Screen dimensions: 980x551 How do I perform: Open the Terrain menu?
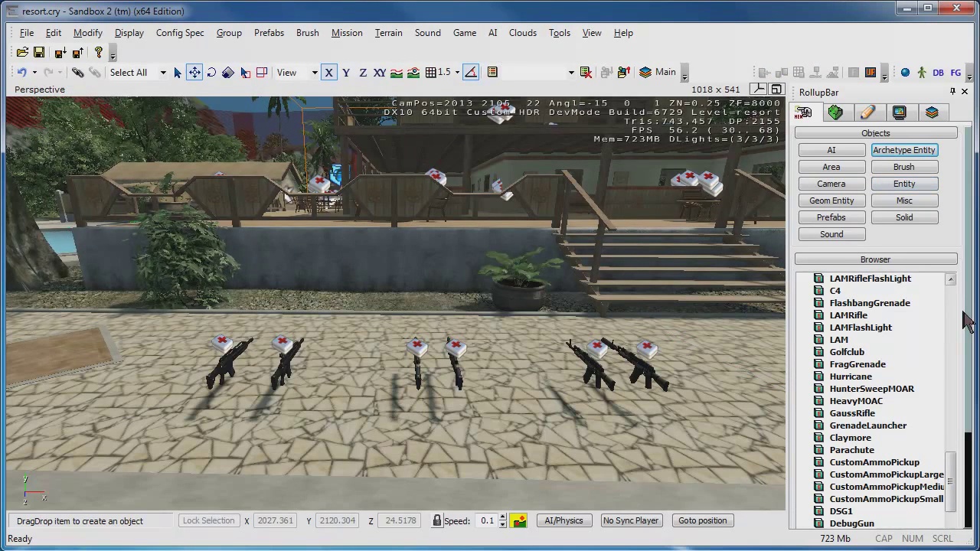[388, 33]
